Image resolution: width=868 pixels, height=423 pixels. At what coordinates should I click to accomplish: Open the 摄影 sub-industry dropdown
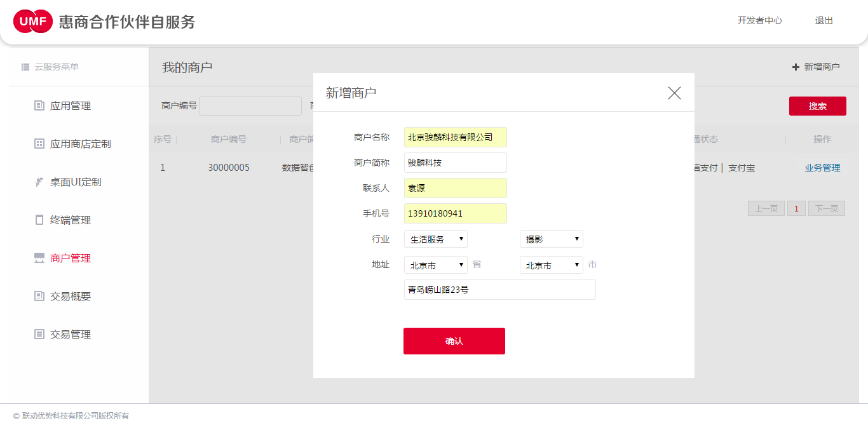coord(551,239)
